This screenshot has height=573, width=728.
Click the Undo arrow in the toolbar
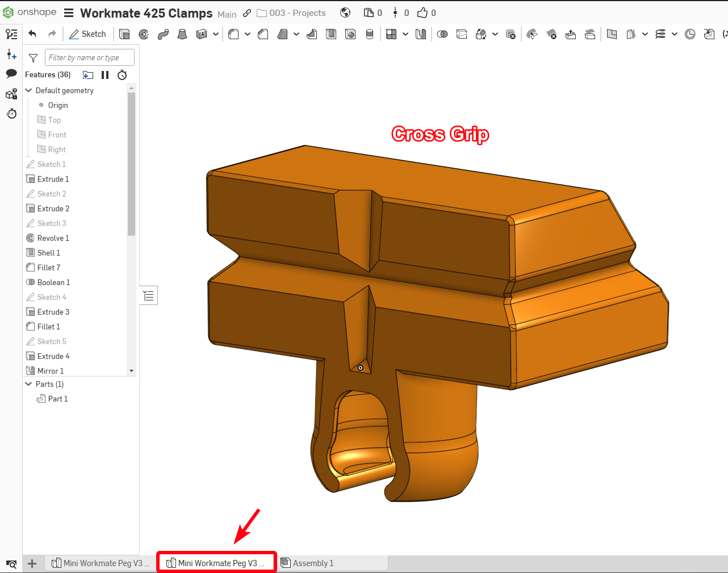coord(32,34)
